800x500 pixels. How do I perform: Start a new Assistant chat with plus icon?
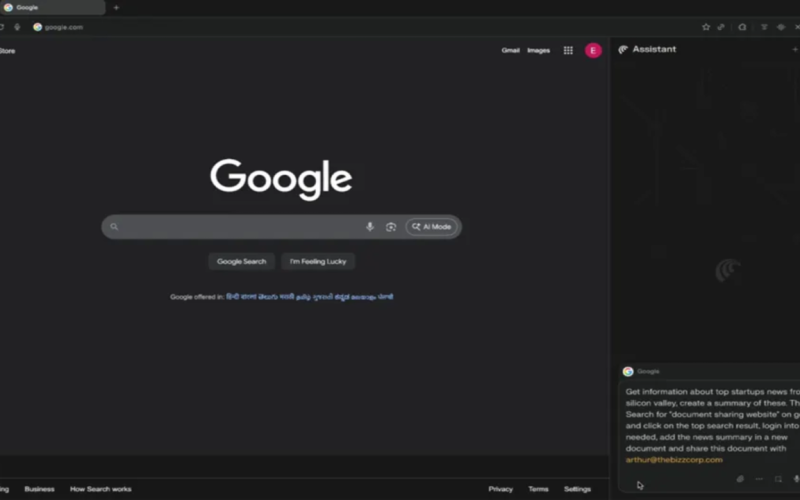(795, 49)
